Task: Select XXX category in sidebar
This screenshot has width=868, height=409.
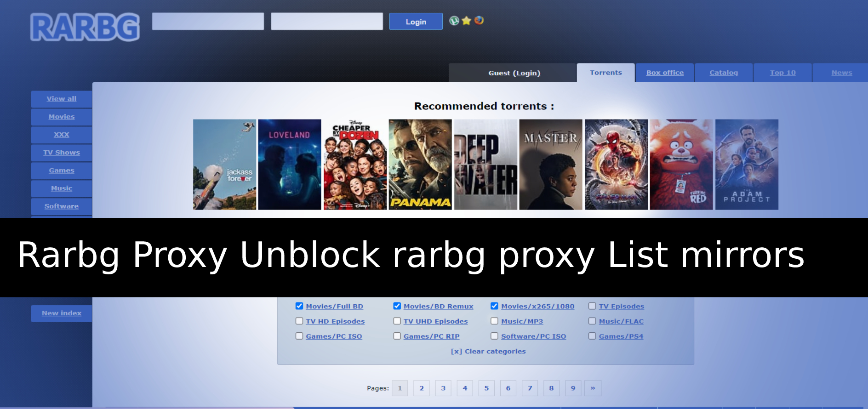Action: pyautogui.click(x=62, y=135)
